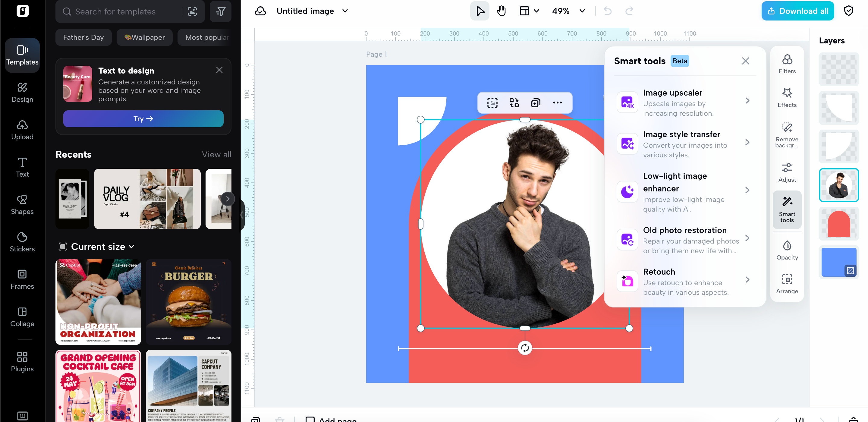Toggle the Father's Day filter chip
868x422 pixels.
pos(83,37)
